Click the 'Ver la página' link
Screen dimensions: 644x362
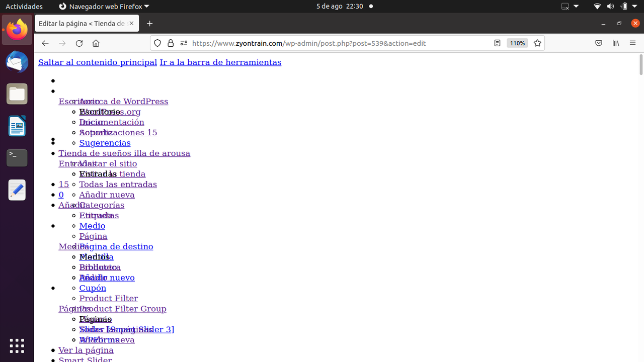tap(86, 350)
